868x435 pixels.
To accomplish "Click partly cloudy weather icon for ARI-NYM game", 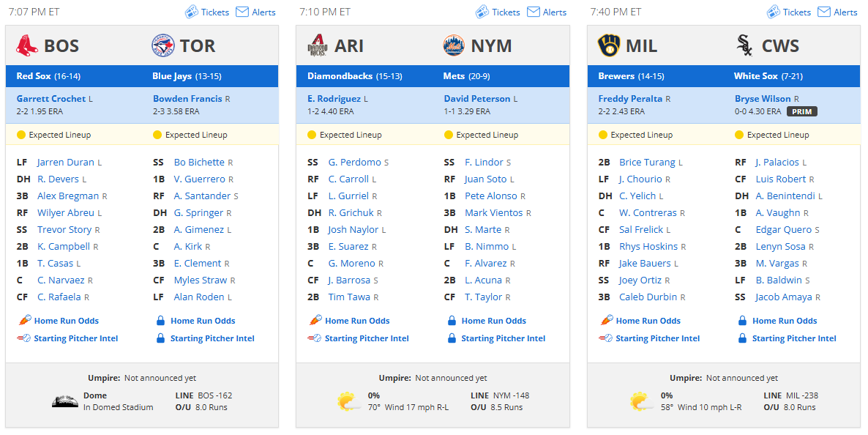I will pos(349,401).
